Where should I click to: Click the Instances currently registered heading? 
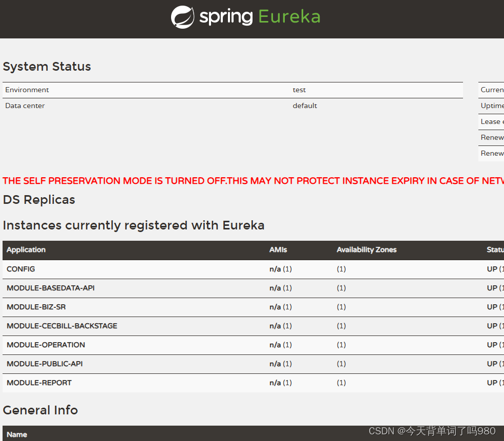click(134, 225)
